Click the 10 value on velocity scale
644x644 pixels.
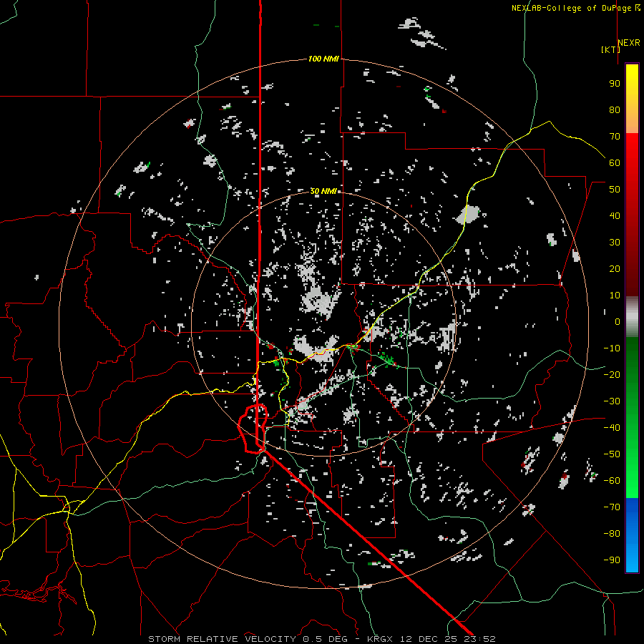[x=615, y=296]
